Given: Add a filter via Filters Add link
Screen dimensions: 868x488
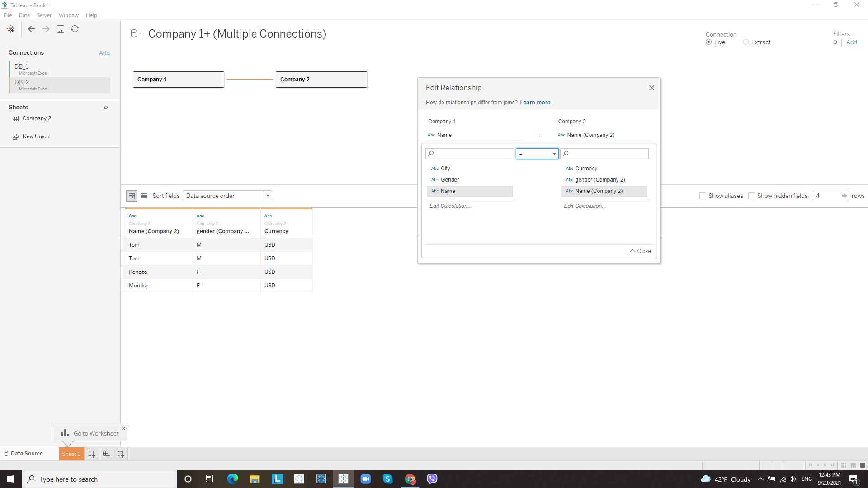Looking at the screenshot, I should pyautogui.click(x=852, y=42).
